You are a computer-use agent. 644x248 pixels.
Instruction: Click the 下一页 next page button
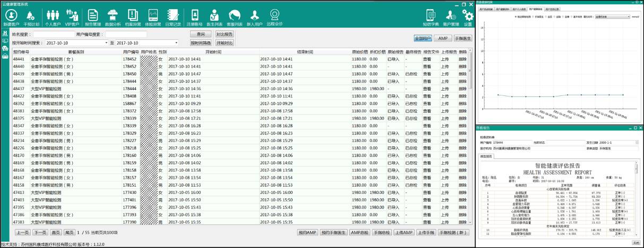click(39, 233)
